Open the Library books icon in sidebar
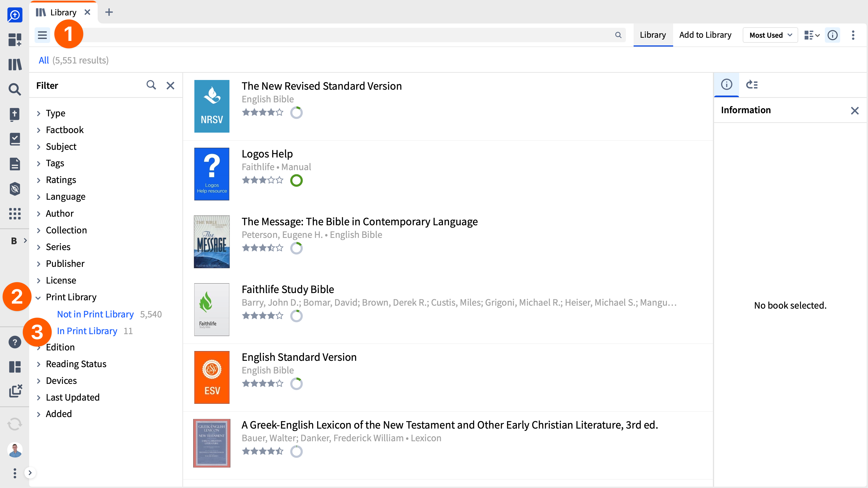Viewport: 868px width, 488px height. pyautogui.click(x=15, y=64)
